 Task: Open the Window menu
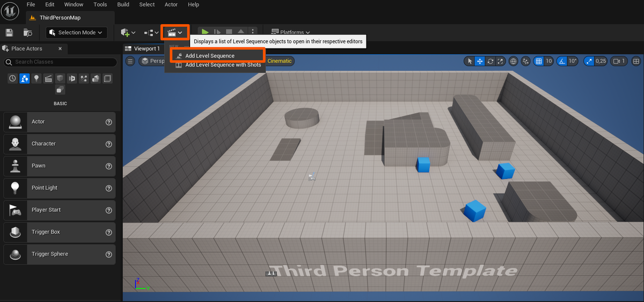click(x=74, y=4)
